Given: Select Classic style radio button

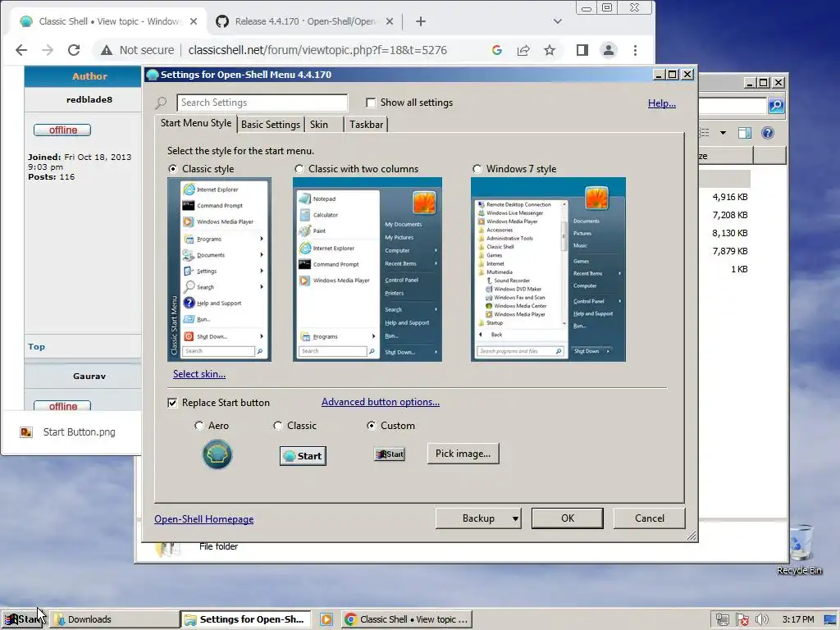Looking at the screenshot, I should click(172, 169).
